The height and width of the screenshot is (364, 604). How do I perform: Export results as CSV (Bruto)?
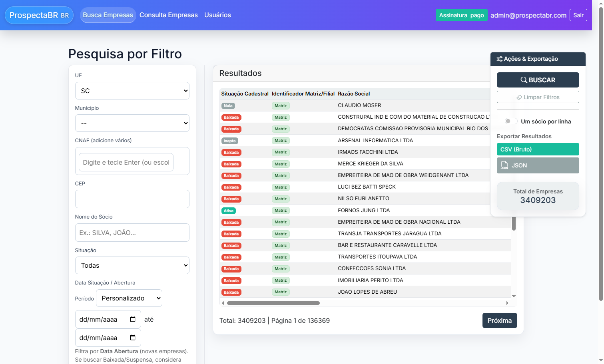click(x=538, y=149)
